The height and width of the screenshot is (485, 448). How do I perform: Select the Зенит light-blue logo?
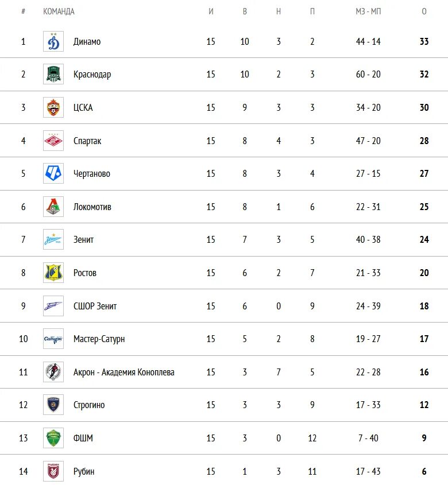pyautogui.click(x=53, y=239)
